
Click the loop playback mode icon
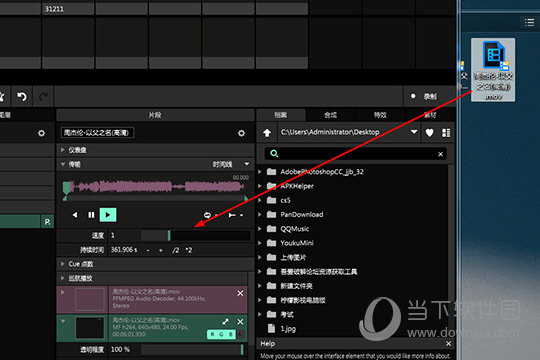click(x=207, y=215)
